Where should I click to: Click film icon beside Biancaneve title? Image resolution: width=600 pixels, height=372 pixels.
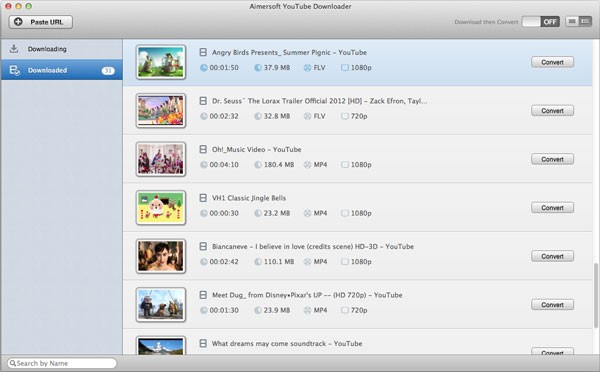click(x=203, y=246)
